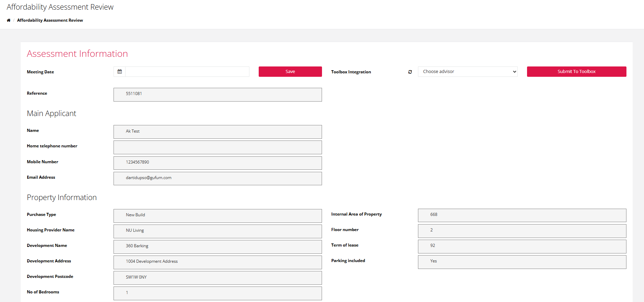Select the Housing Provider Name field
Viewport: 644px width, 302px height.
click(217, 231)
